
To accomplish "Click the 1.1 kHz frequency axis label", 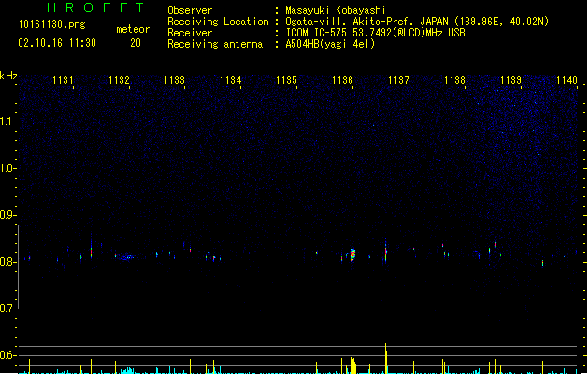I will (7, 122).
